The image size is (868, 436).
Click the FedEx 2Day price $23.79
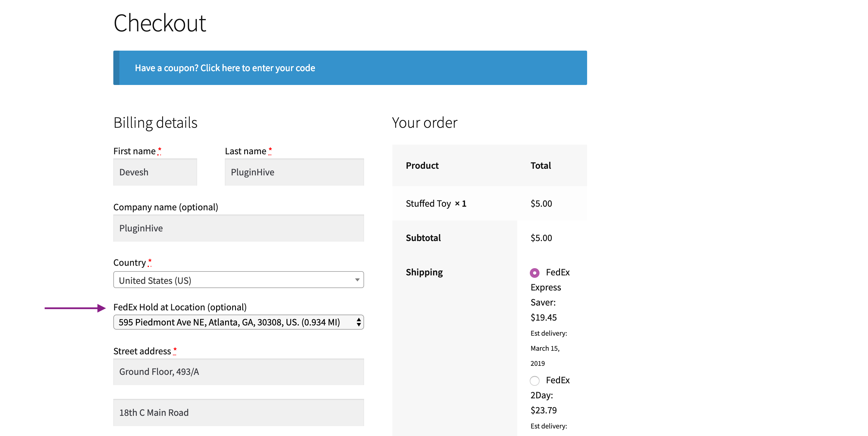[x=543, y=410]
